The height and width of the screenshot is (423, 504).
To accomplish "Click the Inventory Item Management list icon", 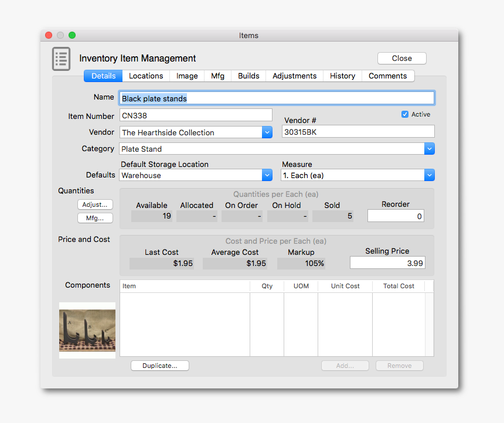I will tap(61, 59).
